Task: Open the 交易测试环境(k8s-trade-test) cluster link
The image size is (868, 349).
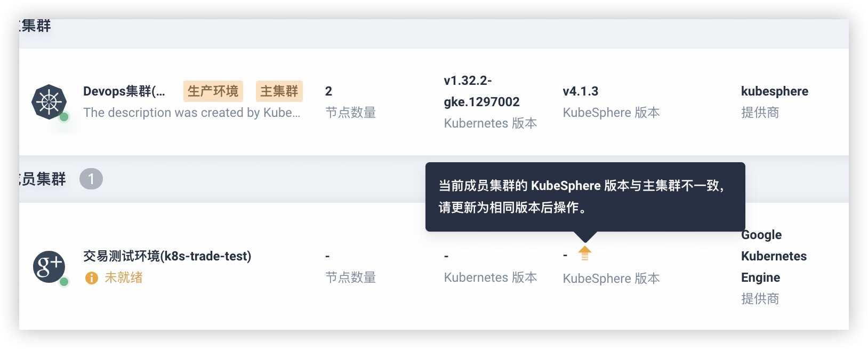Action: click(167, 256)
